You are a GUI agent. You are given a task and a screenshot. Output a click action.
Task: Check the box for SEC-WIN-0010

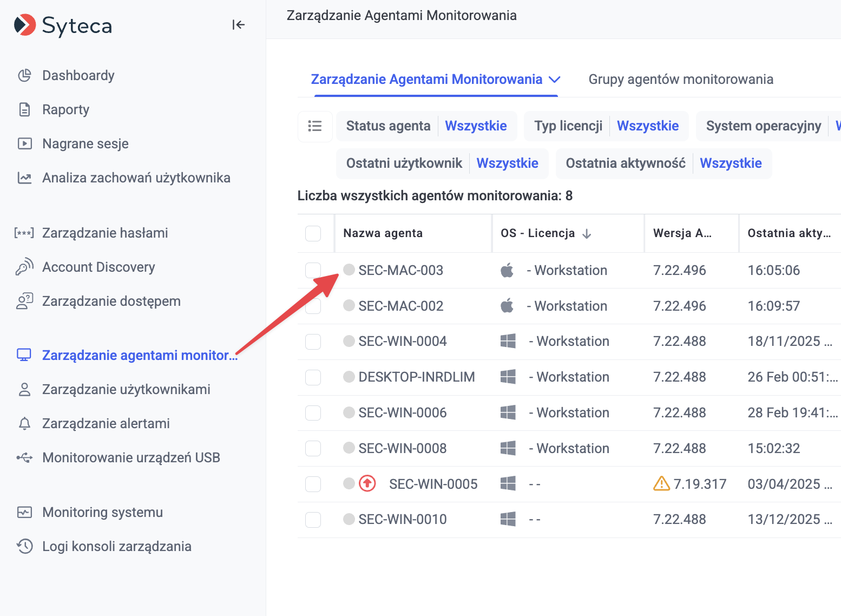[x=313, y=520]
